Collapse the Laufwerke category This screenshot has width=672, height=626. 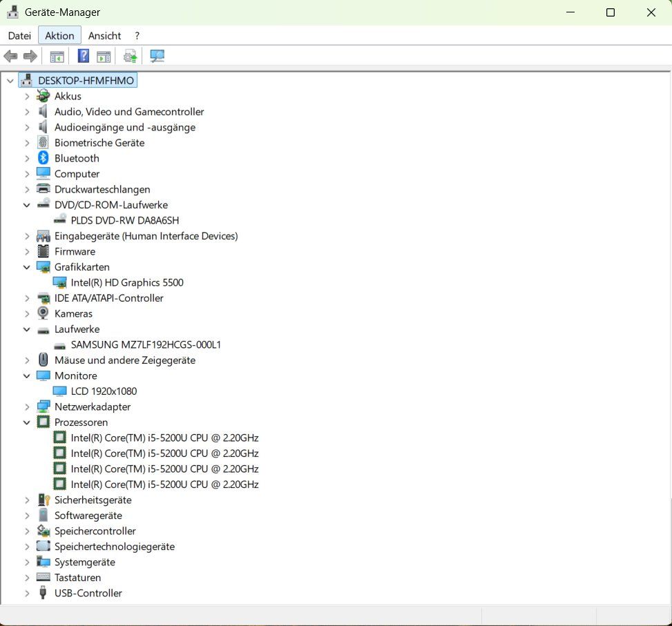pyautogui.click(x=26, y=329)
